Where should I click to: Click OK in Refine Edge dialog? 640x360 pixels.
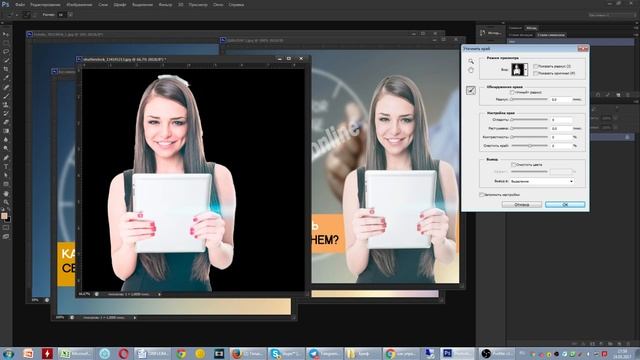click(565, 204)
